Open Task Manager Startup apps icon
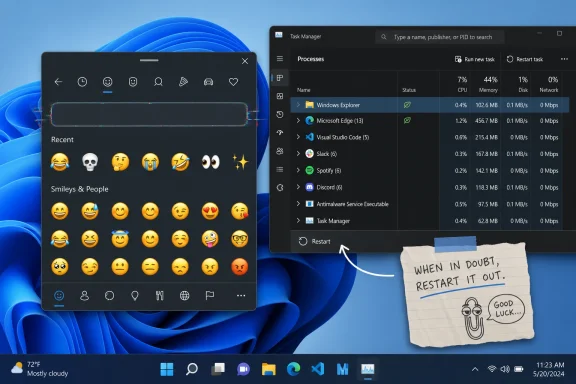Viewport: 576px width, 384px height. click(280, 133)
